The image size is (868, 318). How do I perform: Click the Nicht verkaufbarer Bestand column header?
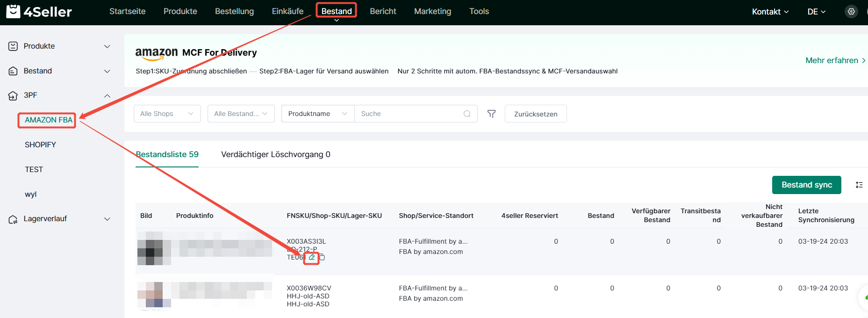click(x=761, y=216)
